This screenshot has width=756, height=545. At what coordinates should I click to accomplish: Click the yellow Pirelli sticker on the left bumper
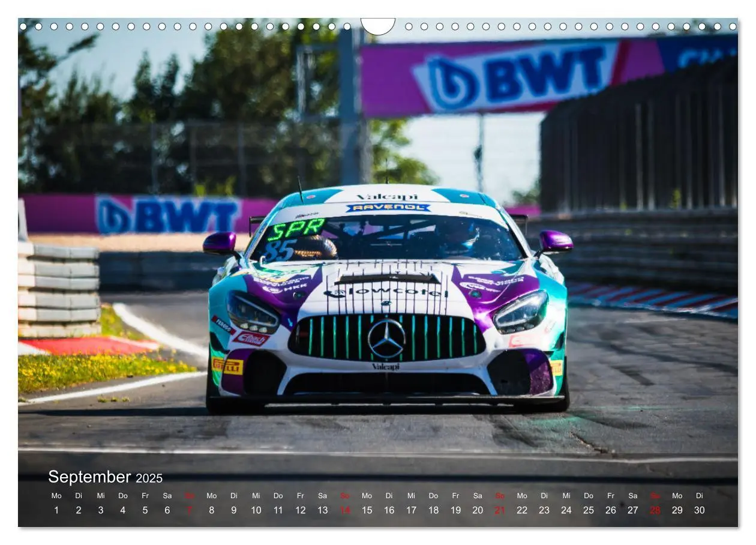(x=227, y=366)
